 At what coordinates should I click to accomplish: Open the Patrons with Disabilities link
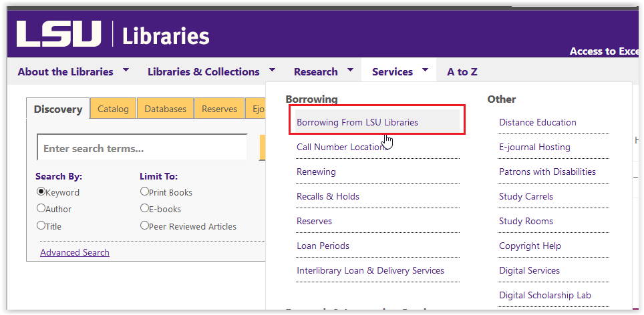coord(547,172)
